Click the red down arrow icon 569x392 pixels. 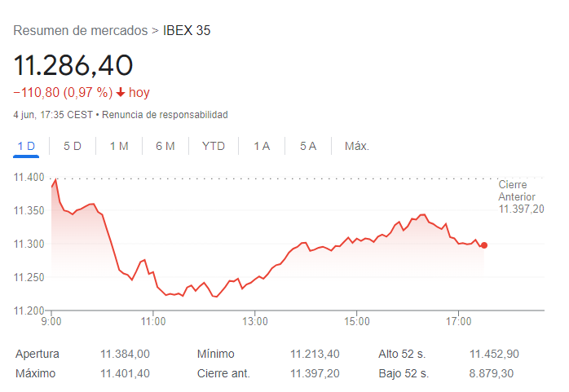(x=121, y=93)
